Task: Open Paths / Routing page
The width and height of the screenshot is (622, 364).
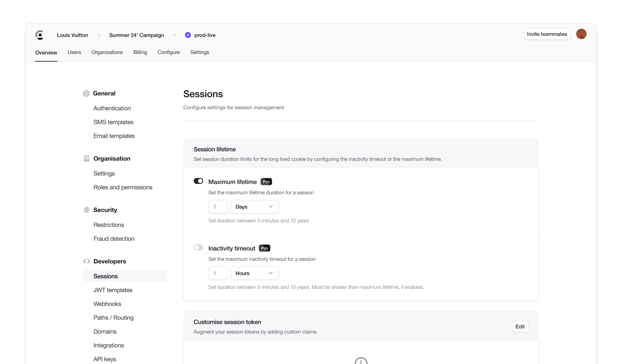Action: [114, 318]
